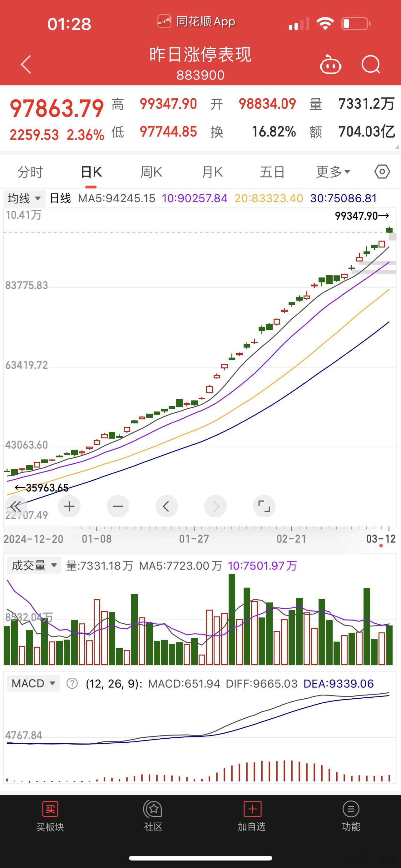401x868 pixels.
Task: Switch to 周K weekly chart tab
Action: pos(151,172)
